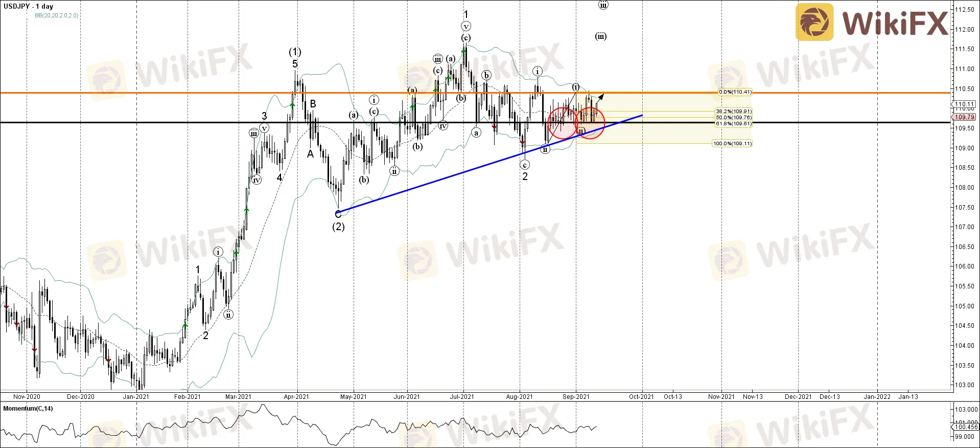Viewport: 980px width, 448px height.
Task: Select the 104.50 price axis label
Action: (965, 326)
